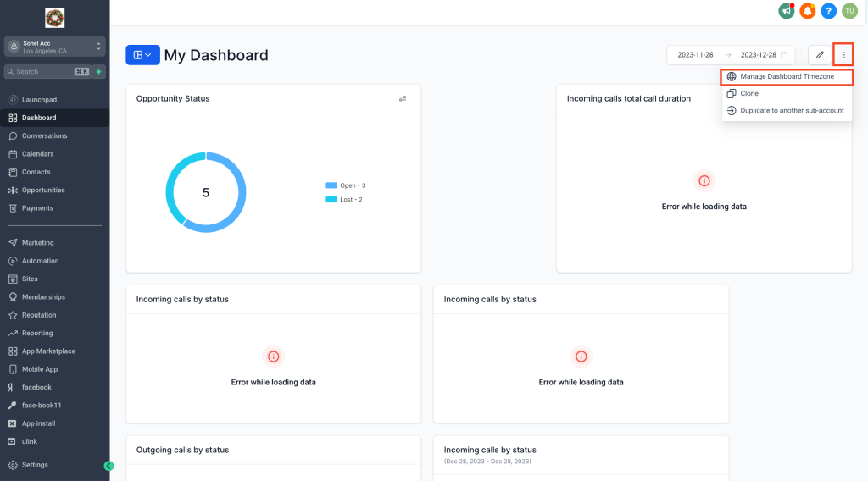Open Opportunity Status widget filter settings
868x481 pixels.
[x=403, y=98]
